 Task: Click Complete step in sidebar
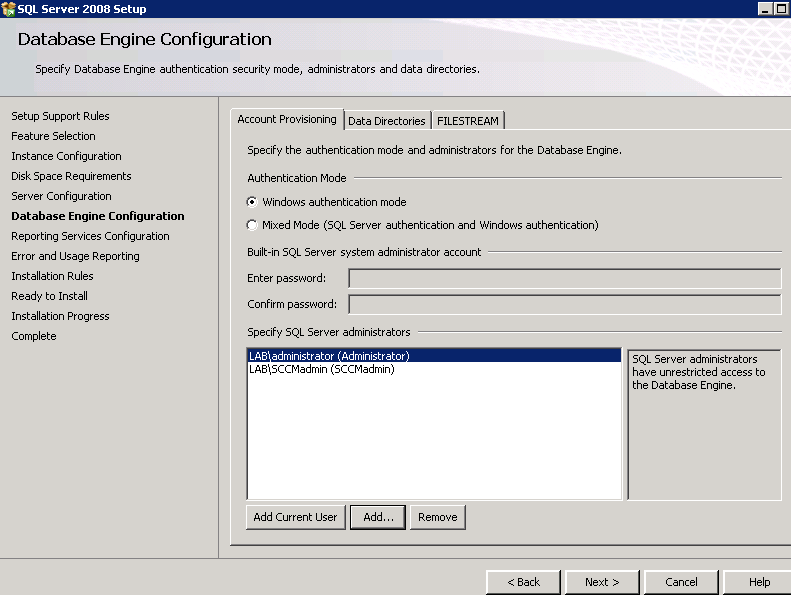[34, 336]
